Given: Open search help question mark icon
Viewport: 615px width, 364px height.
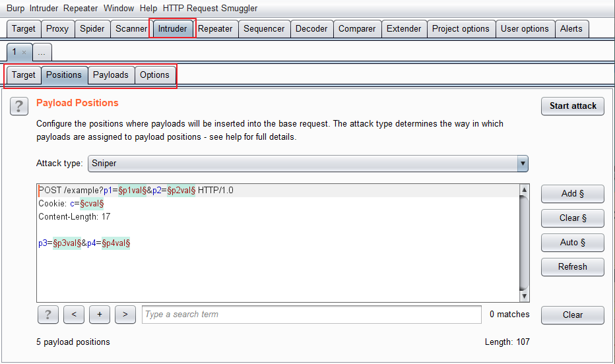Looking at the screenshot, I should [48, 315].
